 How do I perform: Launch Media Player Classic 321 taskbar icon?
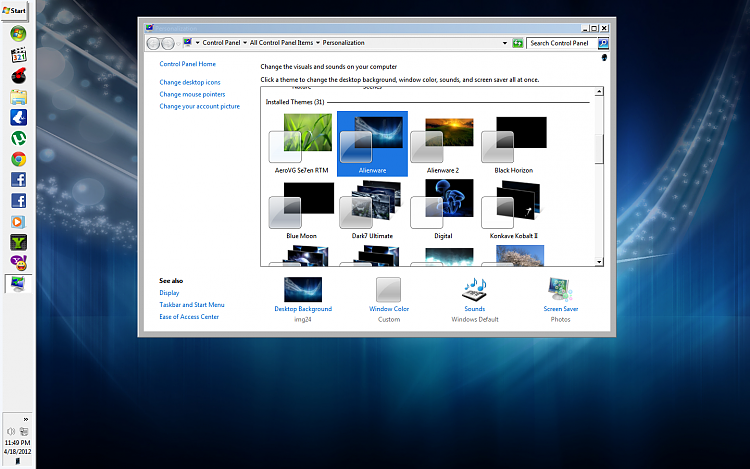coord(18,55)
